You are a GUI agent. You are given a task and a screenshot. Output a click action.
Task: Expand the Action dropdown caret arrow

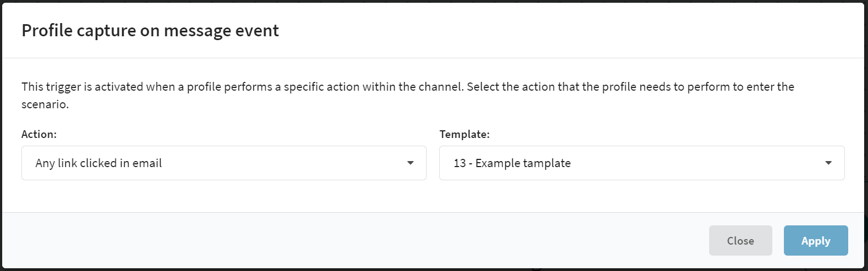click(x=410, y=163)
